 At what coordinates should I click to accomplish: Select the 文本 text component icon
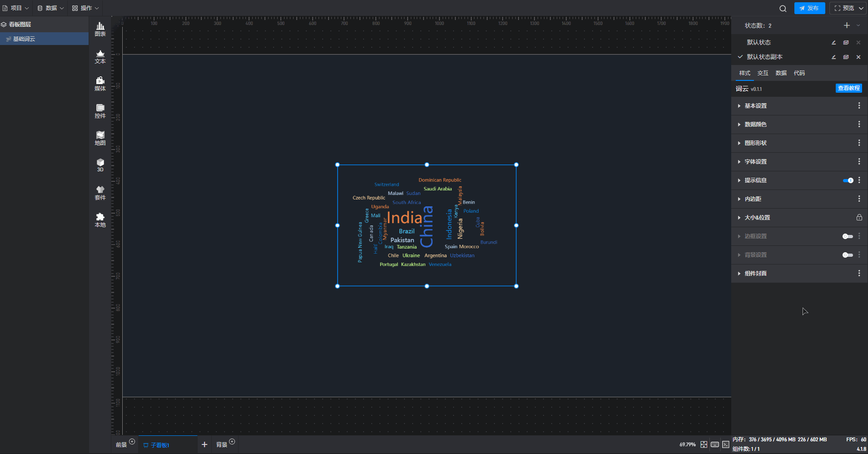pos(100,56)
